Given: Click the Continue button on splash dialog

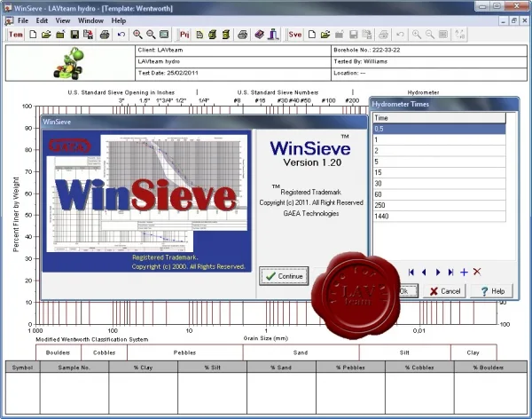Looking at the screenshot, I should point(284,276).
